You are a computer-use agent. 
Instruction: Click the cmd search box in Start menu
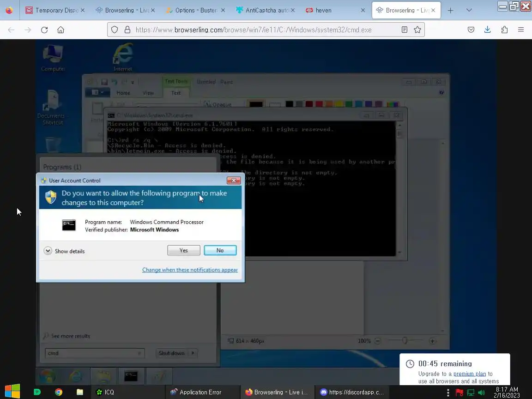tap(95, 353)
